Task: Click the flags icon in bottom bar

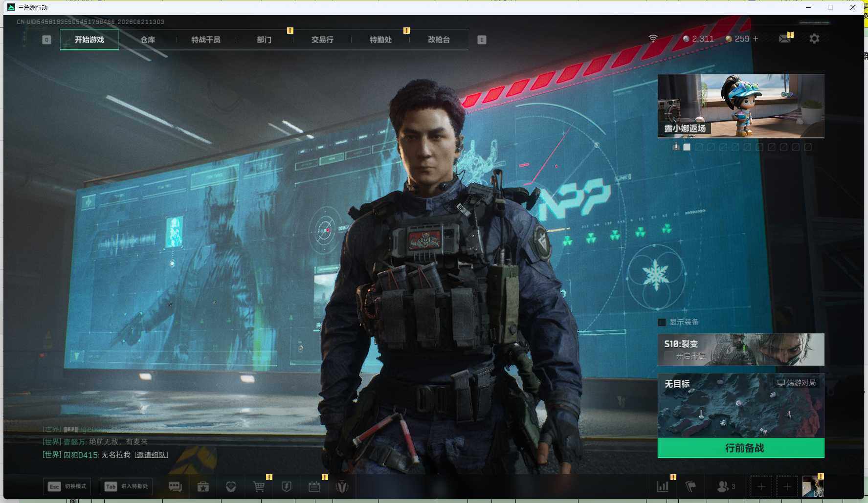Action: (x=690, y=486)
